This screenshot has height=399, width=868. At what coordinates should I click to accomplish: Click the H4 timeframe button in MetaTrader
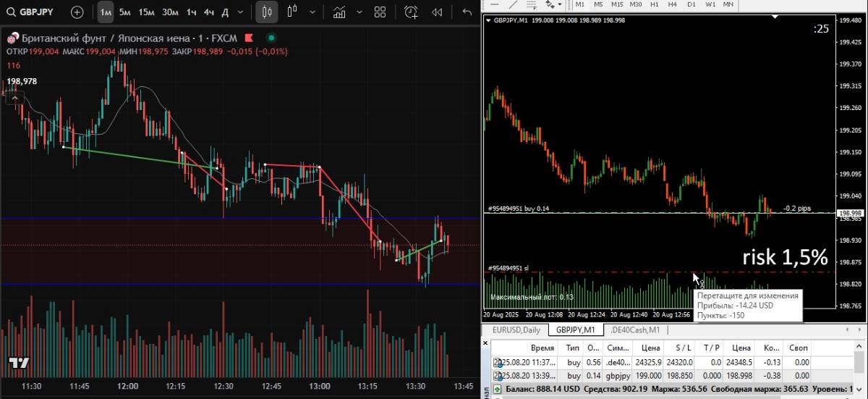click(x=673, y=4)
